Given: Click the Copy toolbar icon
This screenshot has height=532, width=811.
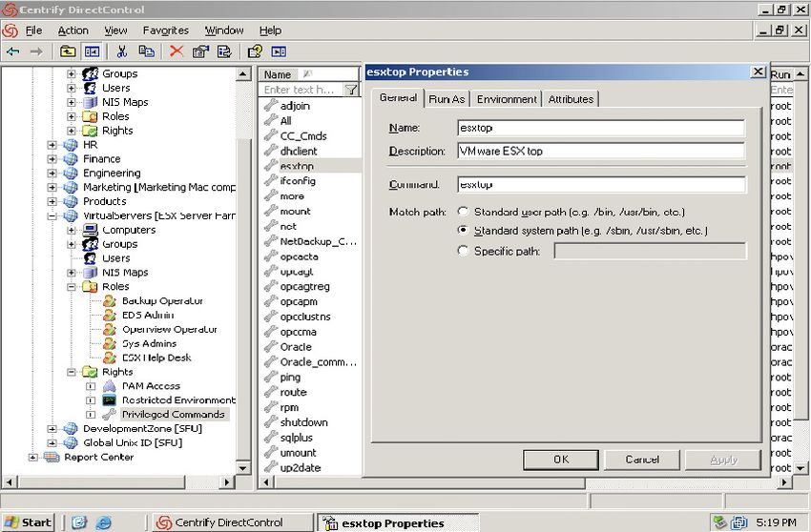Looking at the screenshot, I should (x=146, y=51).
